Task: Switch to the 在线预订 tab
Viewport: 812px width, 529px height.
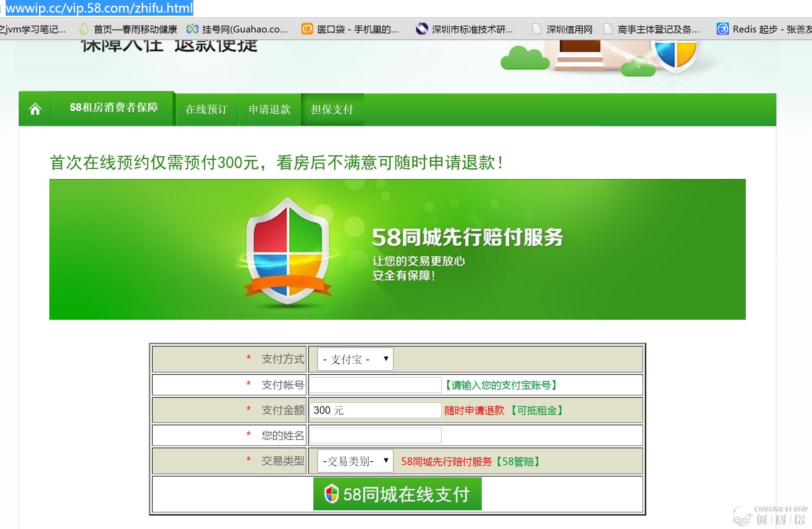Action: click(207, 109)
